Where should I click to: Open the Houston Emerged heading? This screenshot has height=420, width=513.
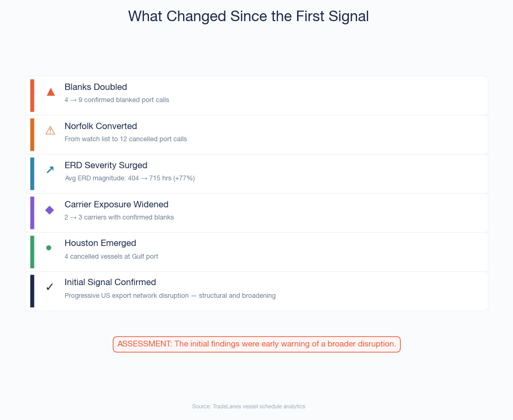point(100,243)
